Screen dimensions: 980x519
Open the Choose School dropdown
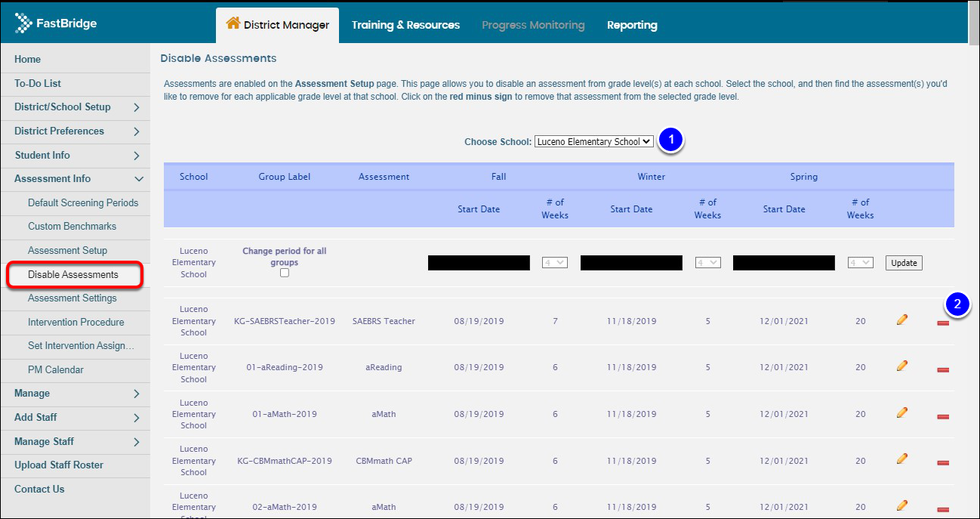[594, 142]
